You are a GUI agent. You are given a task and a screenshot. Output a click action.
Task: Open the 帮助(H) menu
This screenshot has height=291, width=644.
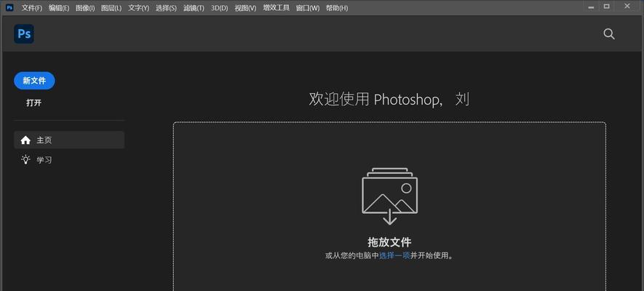point(337,8)
